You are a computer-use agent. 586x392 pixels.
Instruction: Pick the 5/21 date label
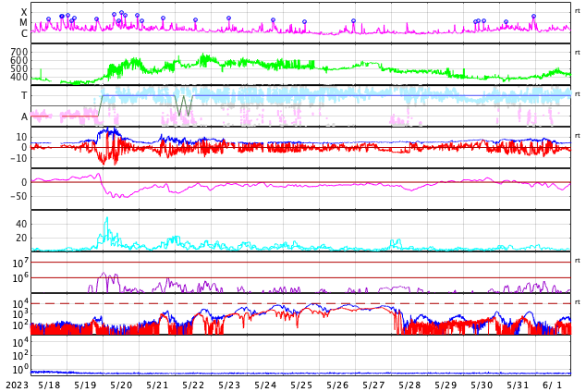[x=157, y=385]
